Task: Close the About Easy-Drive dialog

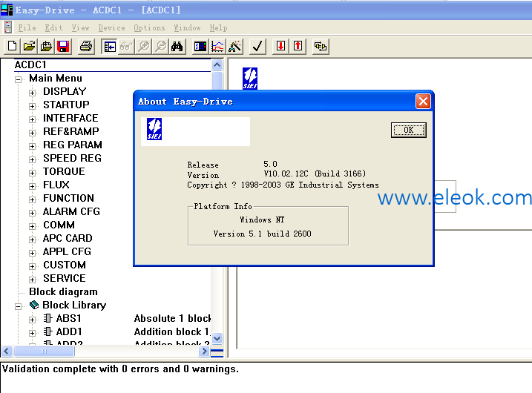Action: pyautogui.click(x=423, y=102)
